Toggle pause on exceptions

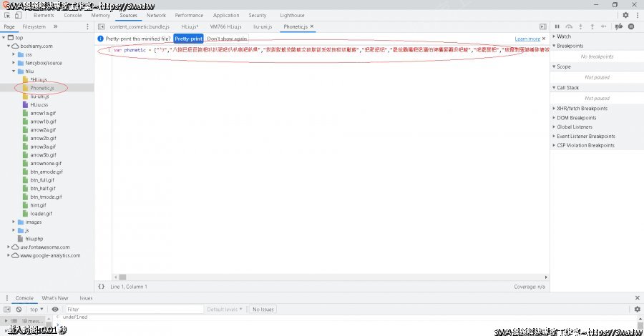(630, 26)
